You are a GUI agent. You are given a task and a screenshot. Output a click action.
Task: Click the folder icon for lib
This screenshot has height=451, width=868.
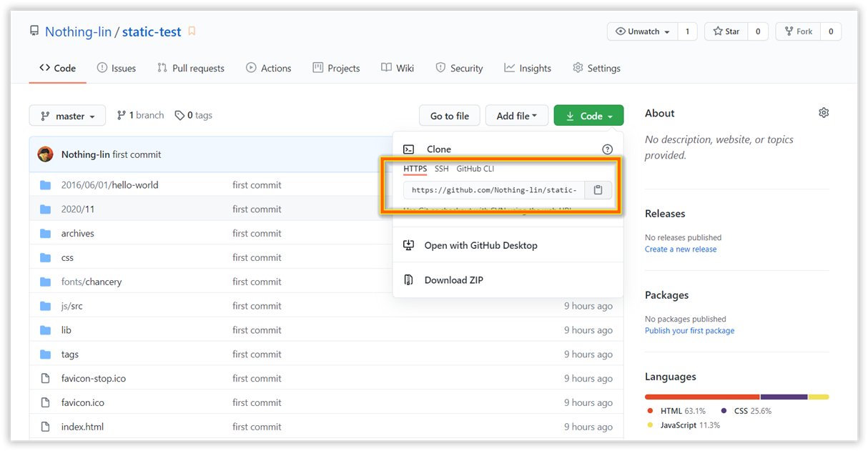(x=46, y=330)
